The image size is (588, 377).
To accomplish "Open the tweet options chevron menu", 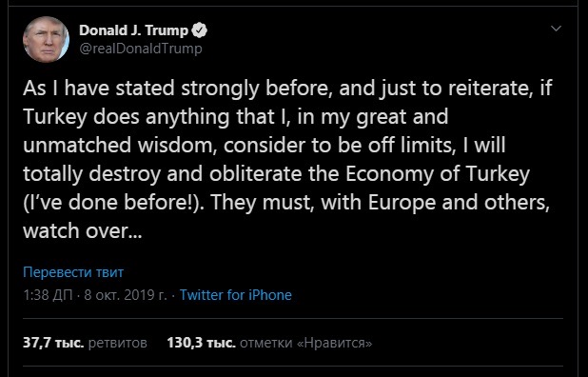I will tap(556, 29).
